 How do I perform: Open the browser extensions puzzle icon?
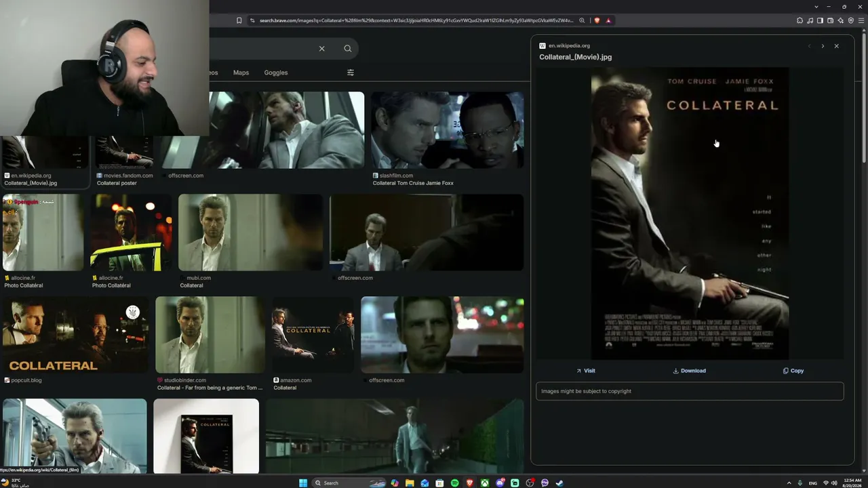[800, 20]
